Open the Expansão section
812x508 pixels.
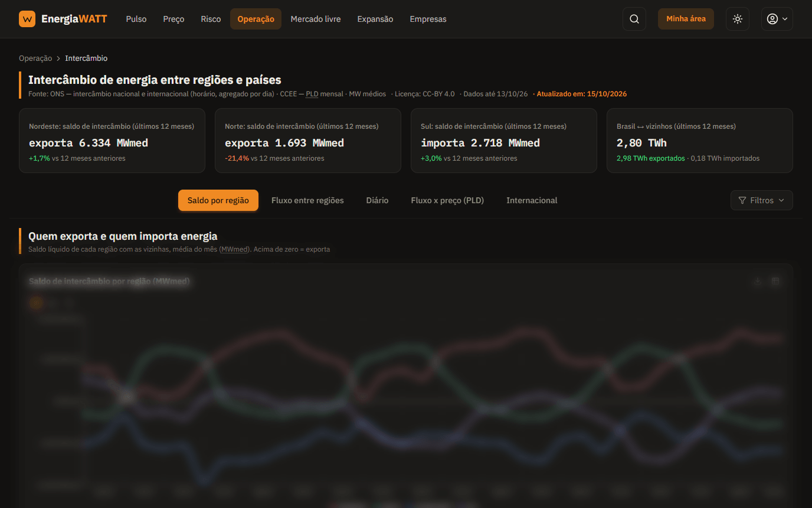(x=375, y=19)
